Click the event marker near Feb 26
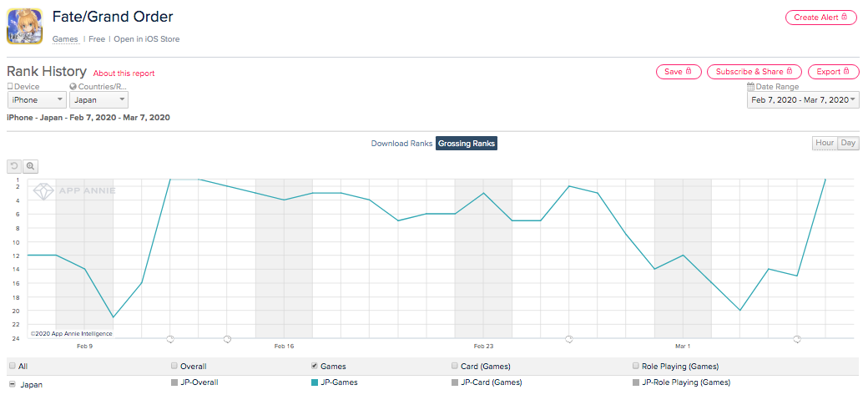This screenshot has width=868, height=400. click(569, 338)
